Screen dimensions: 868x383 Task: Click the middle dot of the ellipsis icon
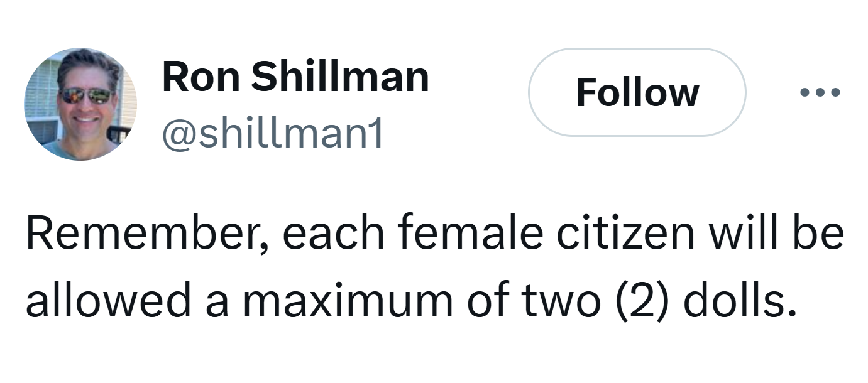pyautogui.click(x=820, y=93)
